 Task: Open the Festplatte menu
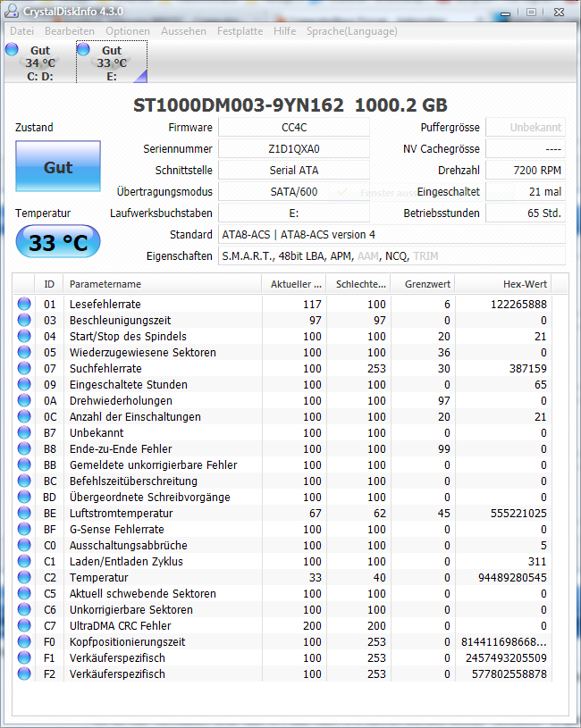point(240,31)
